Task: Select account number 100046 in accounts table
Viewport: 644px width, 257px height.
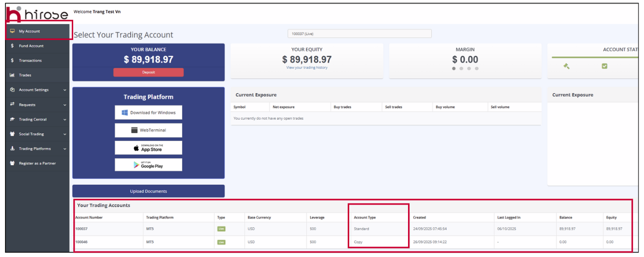Action: [x=82, y=242]
